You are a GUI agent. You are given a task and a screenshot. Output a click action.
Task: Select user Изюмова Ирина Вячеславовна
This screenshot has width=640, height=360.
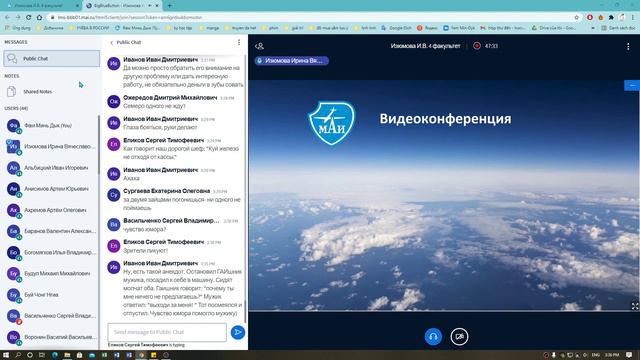[x=50, y=147]
